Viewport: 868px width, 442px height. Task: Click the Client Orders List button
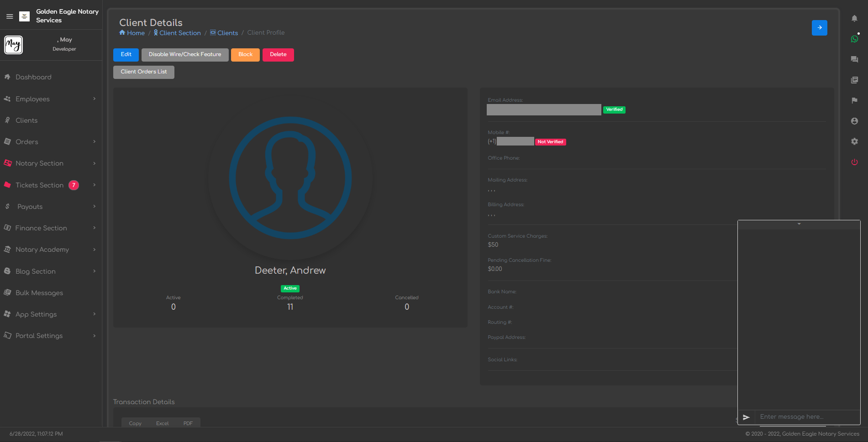click(143, 72)
